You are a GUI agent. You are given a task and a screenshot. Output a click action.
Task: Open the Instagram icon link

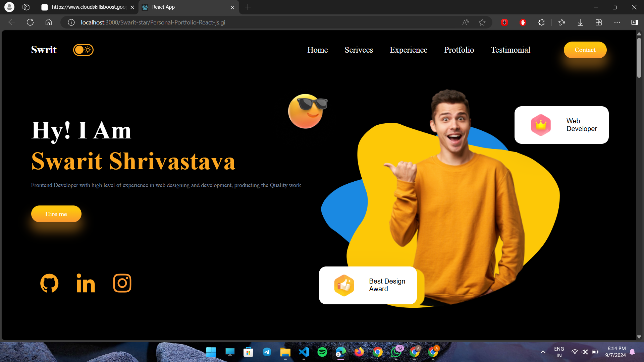pos(122,283)
